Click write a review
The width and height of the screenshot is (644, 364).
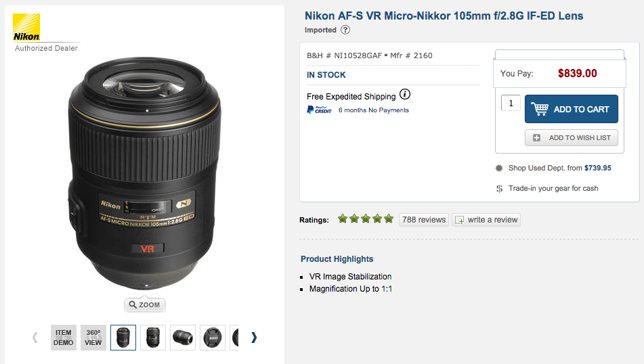click(486, 219)
